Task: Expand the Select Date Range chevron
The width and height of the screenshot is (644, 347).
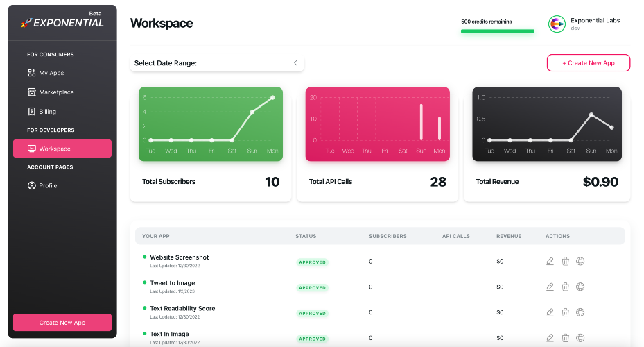Action: click(296, 63)
